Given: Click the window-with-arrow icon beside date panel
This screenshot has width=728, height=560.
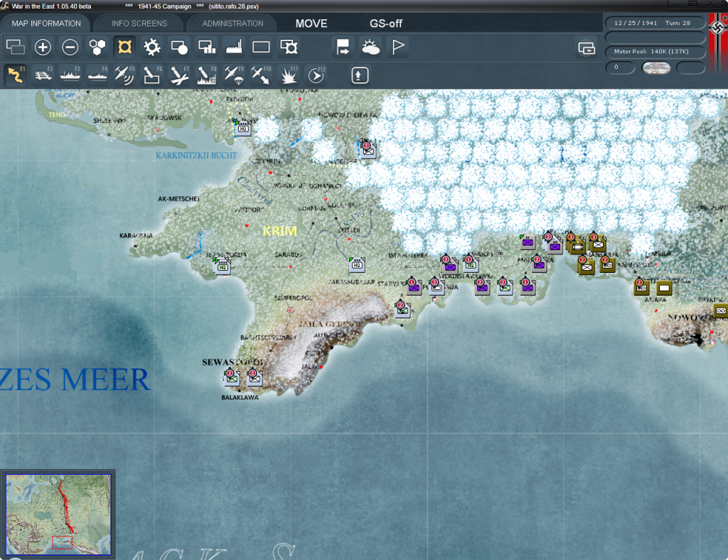Looking at the screenshot, I should click(587, 48).
